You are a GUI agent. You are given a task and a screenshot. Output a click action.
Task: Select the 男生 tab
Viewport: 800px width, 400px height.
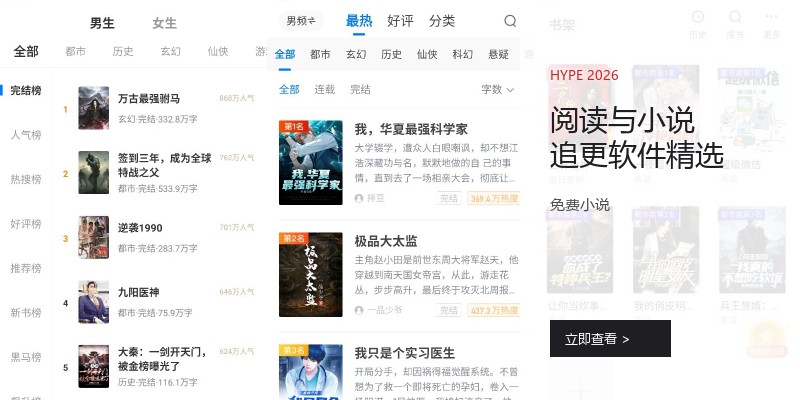pyautogui.click(x=102, y=23)
